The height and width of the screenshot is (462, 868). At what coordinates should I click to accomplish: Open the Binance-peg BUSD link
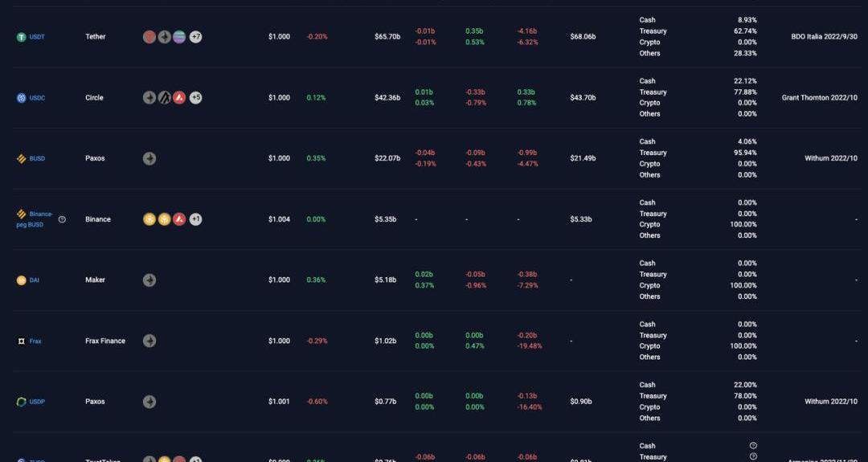[x=35, y=219]
